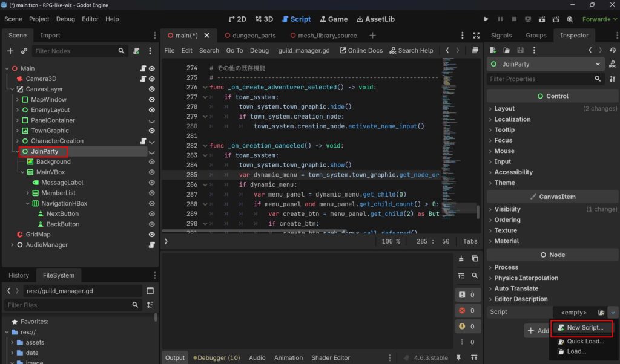Open Online Docs link
The image size is (620, 364).
click(361, 51)
